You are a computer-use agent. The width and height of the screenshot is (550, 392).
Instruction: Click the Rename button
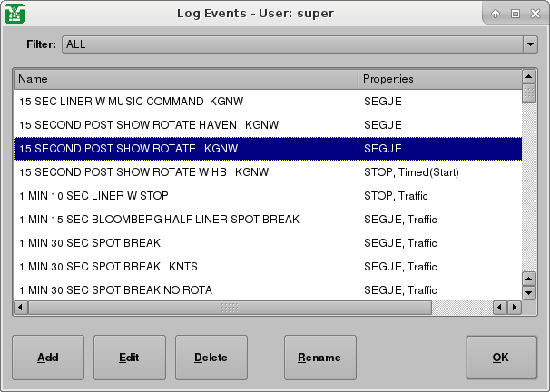(319, 358)
